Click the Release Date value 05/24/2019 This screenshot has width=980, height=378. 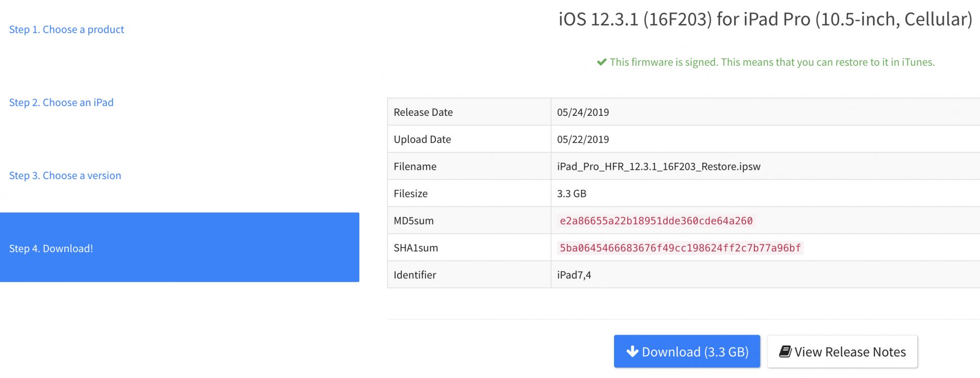583,112
